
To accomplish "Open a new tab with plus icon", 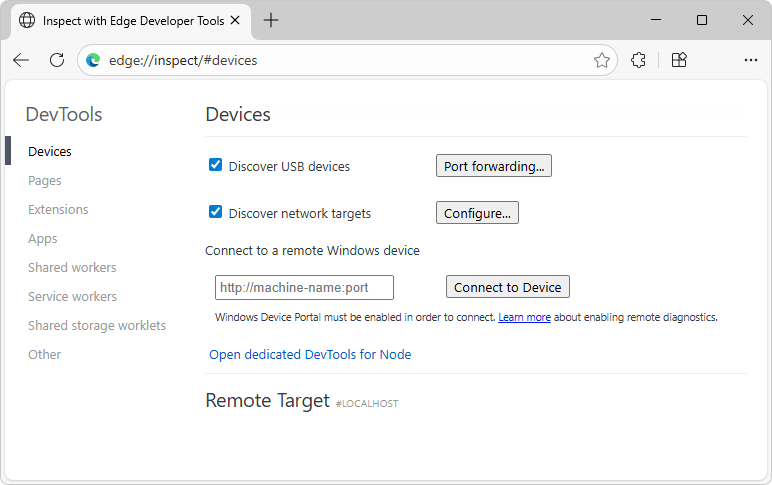I will click(x=271, y=20).
